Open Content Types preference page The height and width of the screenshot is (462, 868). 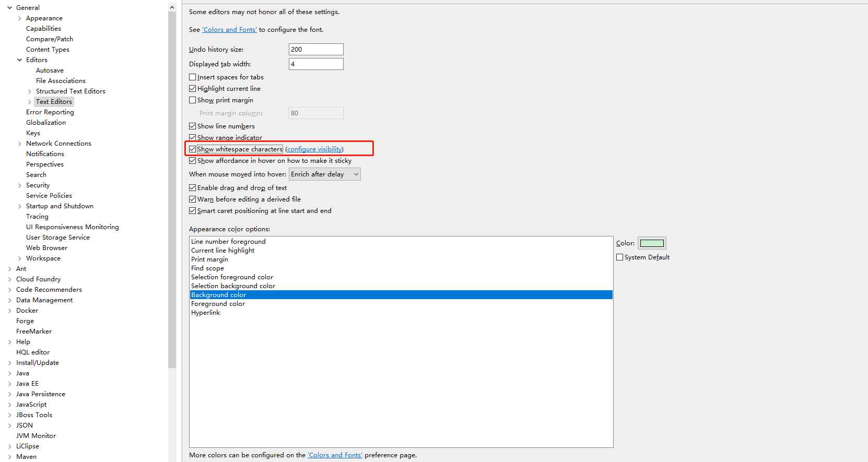[48, 50]
